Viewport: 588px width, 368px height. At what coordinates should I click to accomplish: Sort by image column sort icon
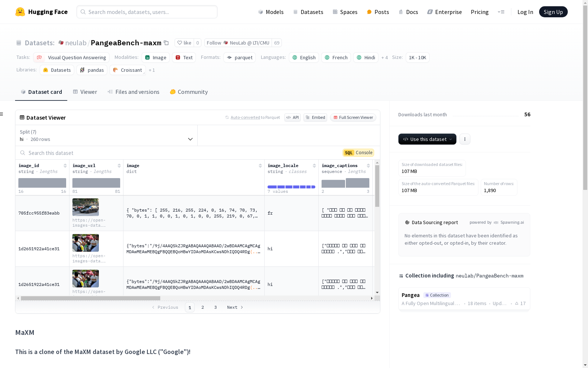pos(260,166)
